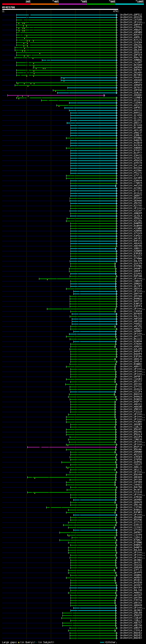The height and width of the screenshot is (644, 146).
Task: Open hit UniRef100_Q9M4P9
Action: (x=131, y=85)
